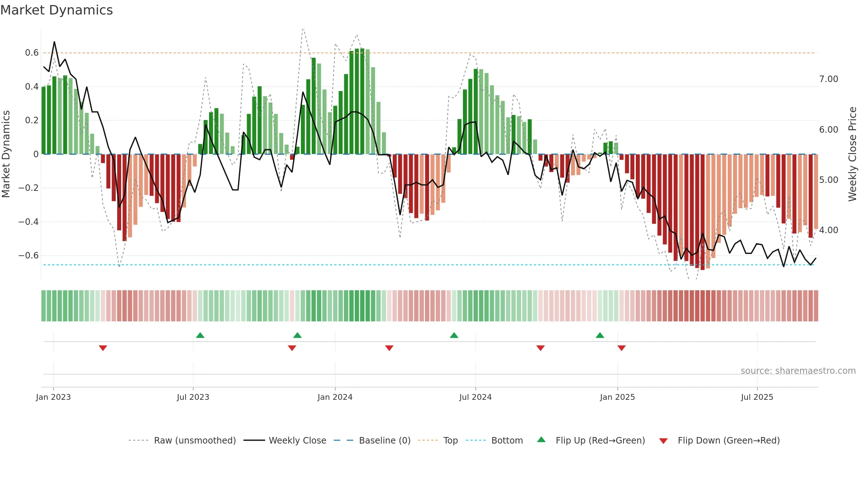This screenshot has width=868, height=488.
Task: Select the red flip-down marker in March 2024
Action: [389, 348]
